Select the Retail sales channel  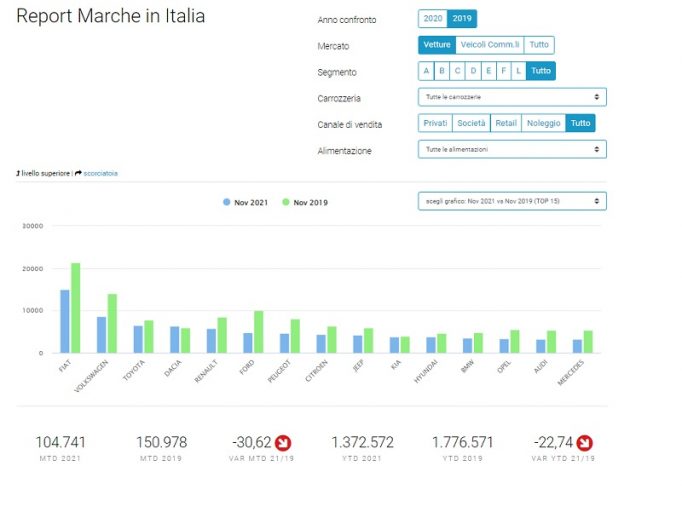pos(506,123)
